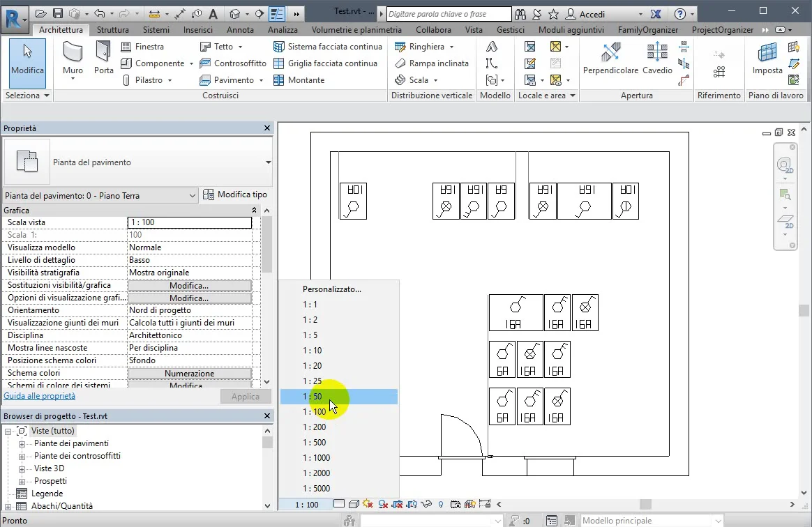The image size is (812, 527).
Task: Click the Accedi sign-in button
Action: coord(586,14)
